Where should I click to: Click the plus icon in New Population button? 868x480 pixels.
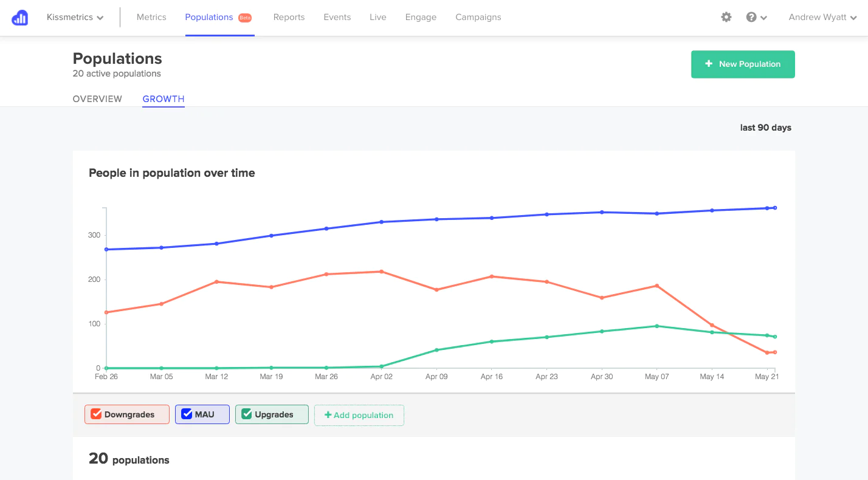(x=709, y=64)
